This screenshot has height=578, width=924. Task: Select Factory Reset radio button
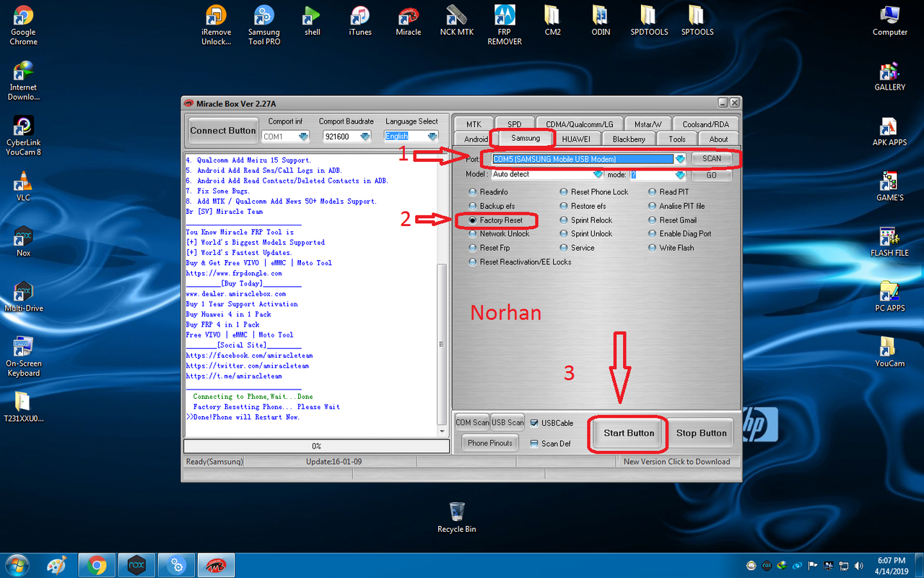pos(496,220)
